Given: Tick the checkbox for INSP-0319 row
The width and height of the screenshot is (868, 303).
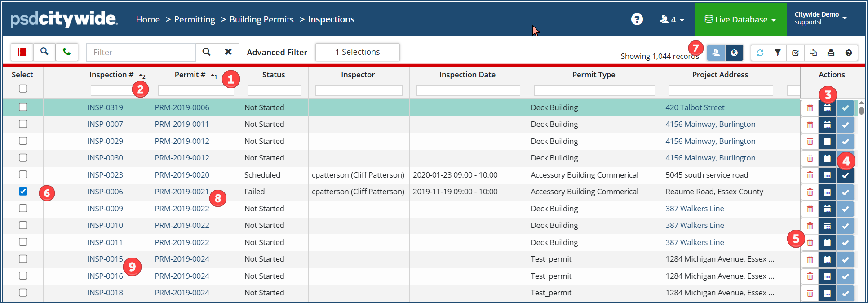Looking at the screenshot, I should coord(23,107).
